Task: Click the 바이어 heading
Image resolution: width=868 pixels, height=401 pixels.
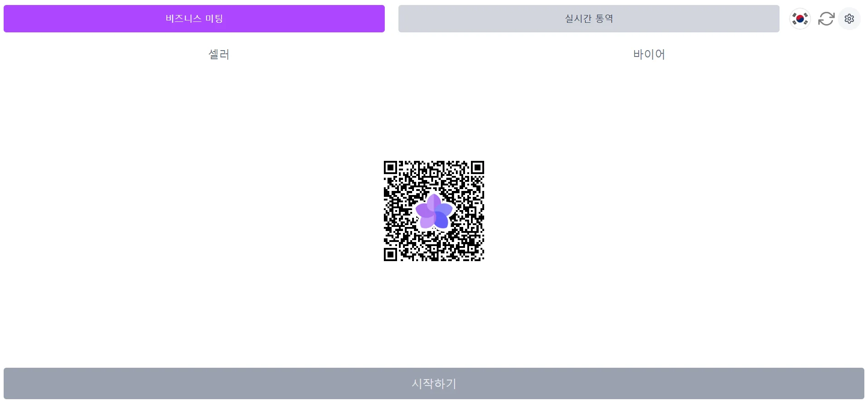Action: pyautogui.click(x=649, y=54)
